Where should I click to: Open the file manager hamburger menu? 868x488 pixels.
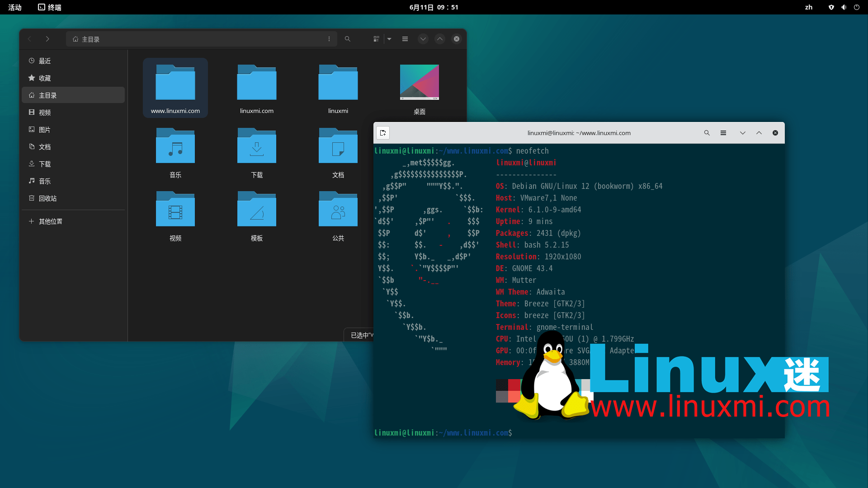click(x=405, y=39)
